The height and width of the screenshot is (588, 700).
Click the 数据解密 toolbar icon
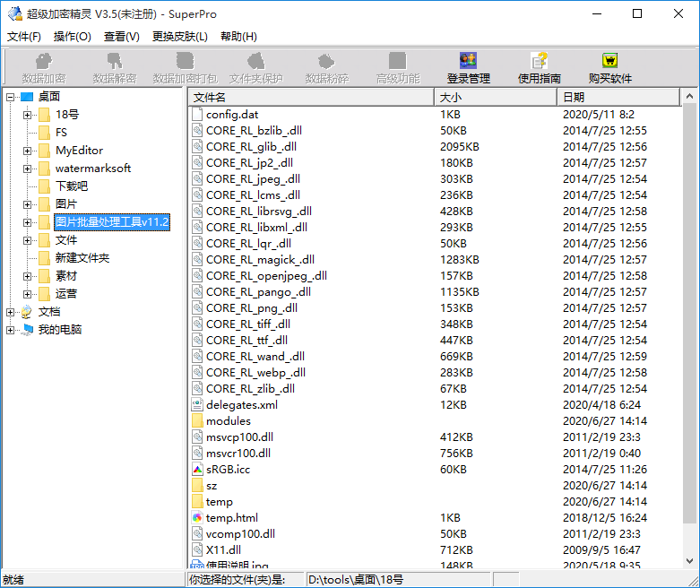tap(115, 61)
